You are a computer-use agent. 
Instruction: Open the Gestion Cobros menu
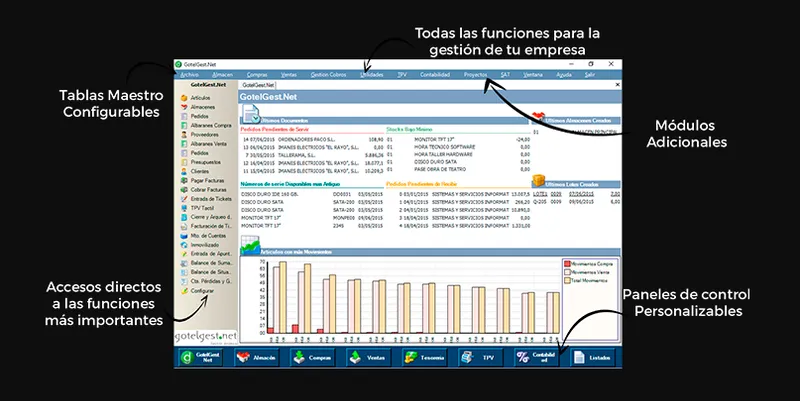[x=329, y=75]
